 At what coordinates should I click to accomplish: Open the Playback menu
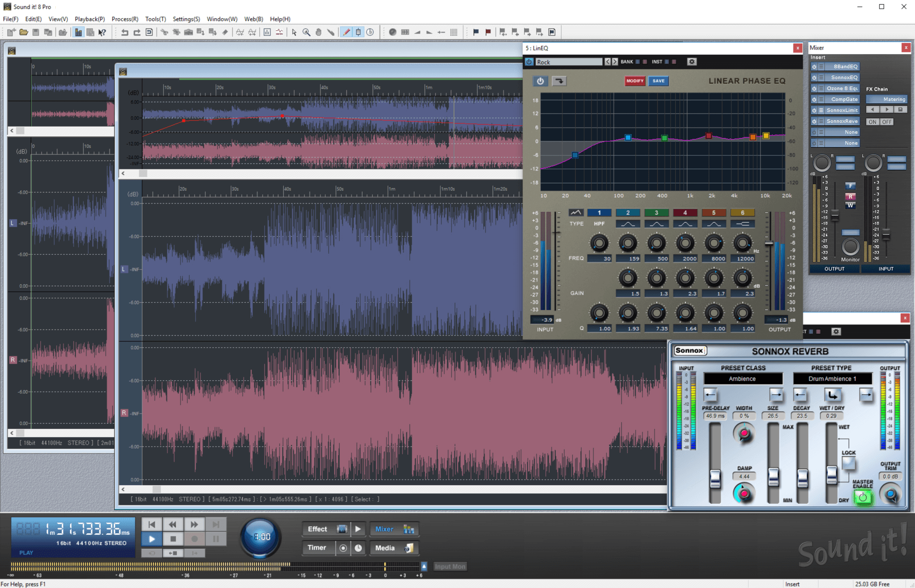[89, 19]
